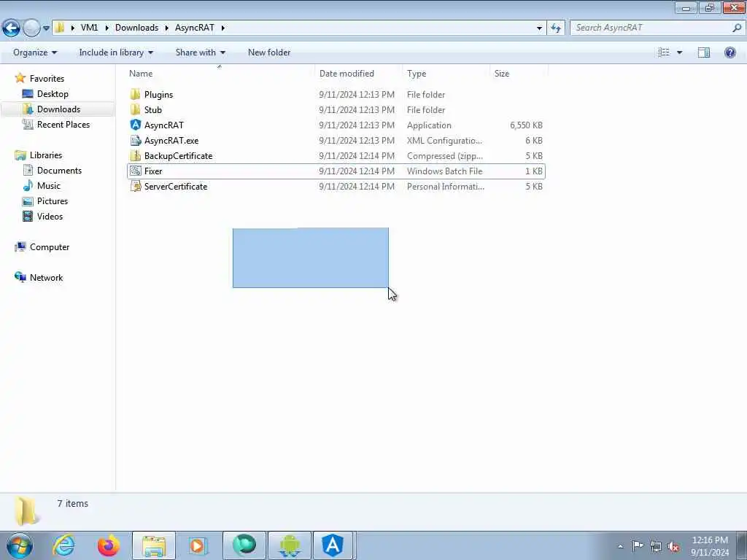Viewport: 747px width, 560px height.
Task: Expand the arrow between VM1 and Downloads
Action: (106, 28)
